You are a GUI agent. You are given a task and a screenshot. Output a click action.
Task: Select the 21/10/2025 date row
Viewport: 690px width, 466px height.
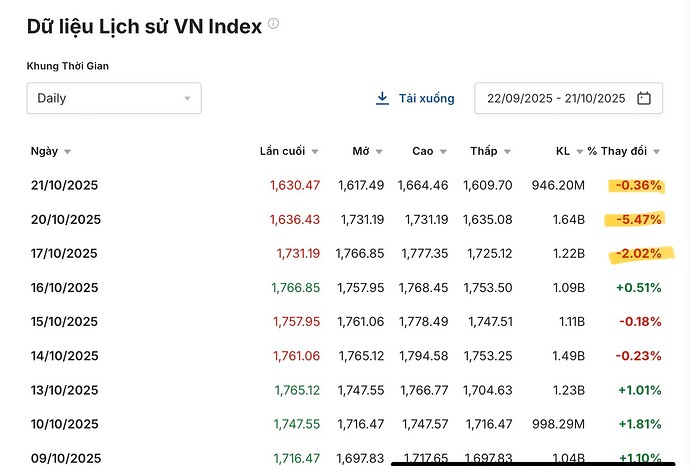pyautogui.click(x=64, y=185)
